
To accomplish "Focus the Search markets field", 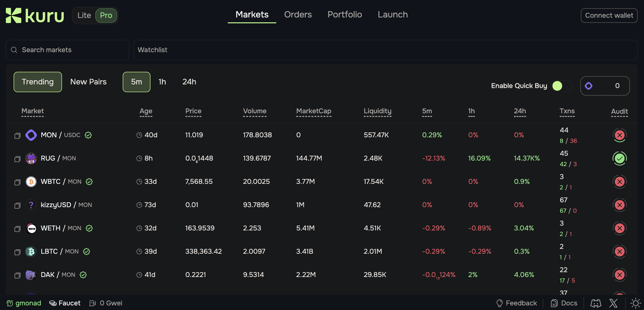I will coord(68,50).
